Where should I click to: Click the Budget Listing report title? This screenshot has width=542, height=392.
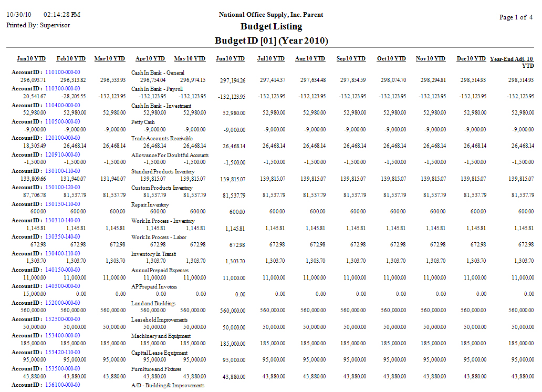(x=271, y=27)
